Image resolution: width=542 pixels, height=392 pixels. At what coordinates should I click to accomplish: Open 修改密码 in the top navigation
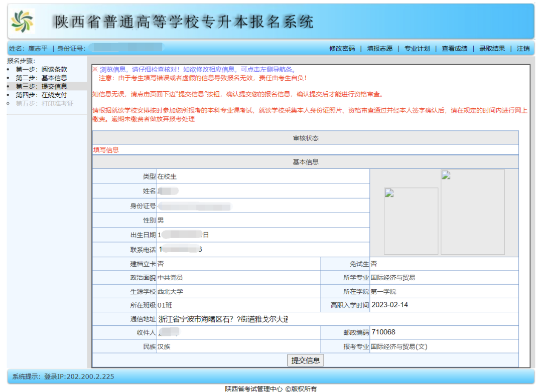click(342, 49)
